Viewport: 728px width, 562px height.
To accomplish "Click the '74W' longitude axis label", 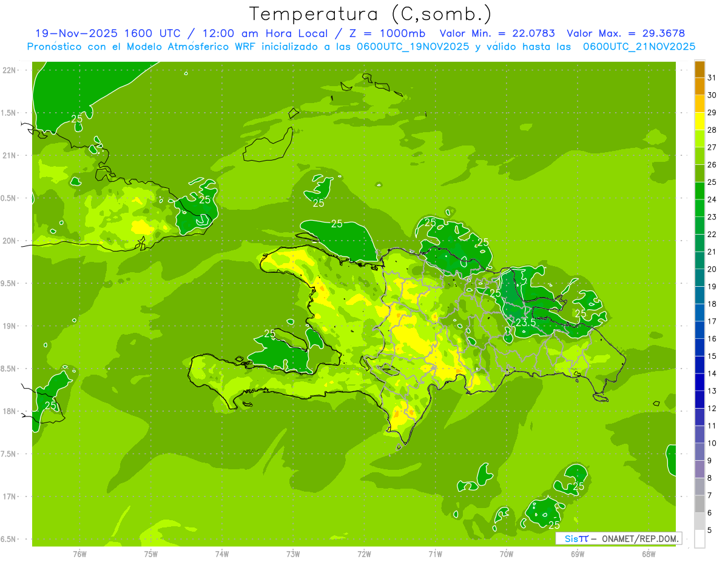I will click(222, 554).
